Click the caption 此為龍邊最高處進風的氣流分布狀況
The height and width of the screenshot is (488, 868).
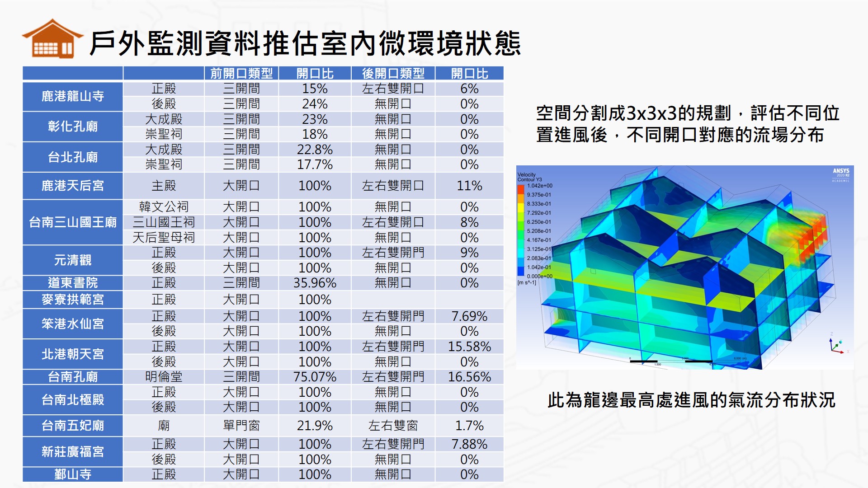click(x=691, y=400)
